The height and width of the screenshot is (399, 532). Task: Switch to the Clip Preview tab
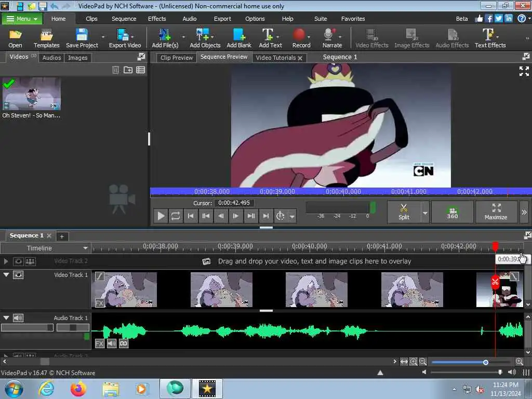[177, 58]
